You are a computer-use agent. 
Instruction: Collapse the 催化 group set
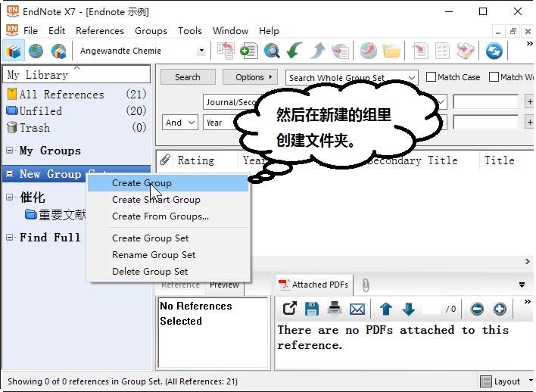pyautogui.click(x=10, y=197)
